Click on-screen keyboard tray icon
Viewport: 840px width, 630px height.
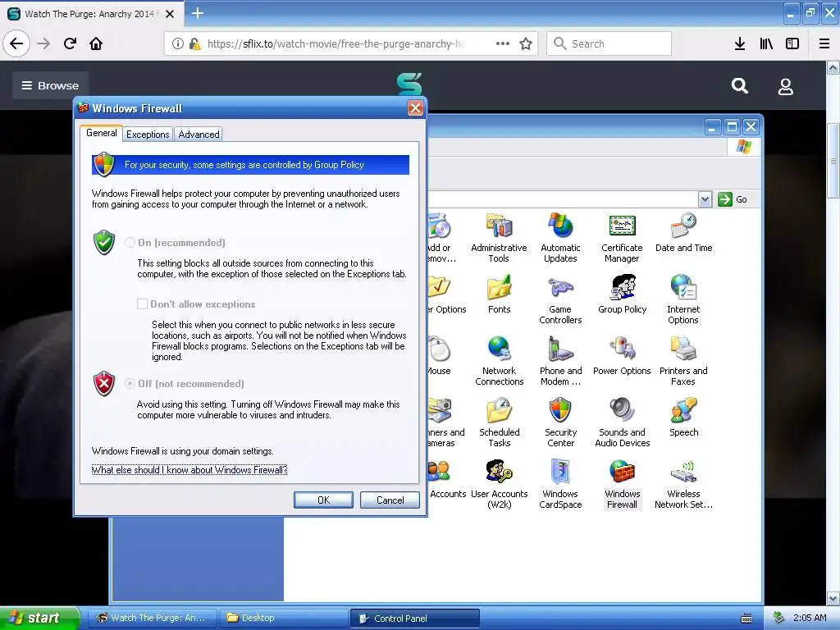(x=746, y=619)
